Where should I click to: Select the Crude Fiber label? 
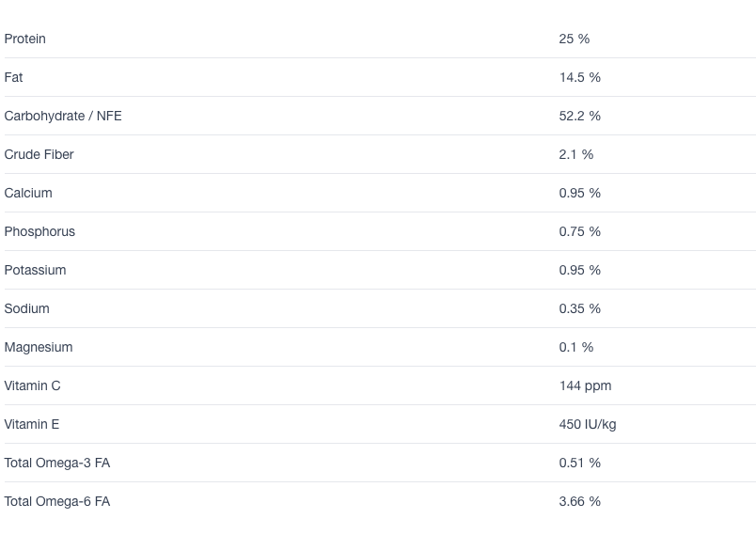click(39, 154)
